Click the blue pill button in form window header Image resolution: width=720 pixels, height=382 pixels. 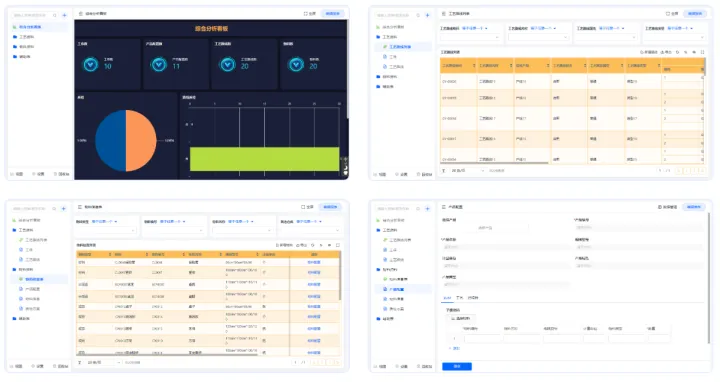click(693, 207)
